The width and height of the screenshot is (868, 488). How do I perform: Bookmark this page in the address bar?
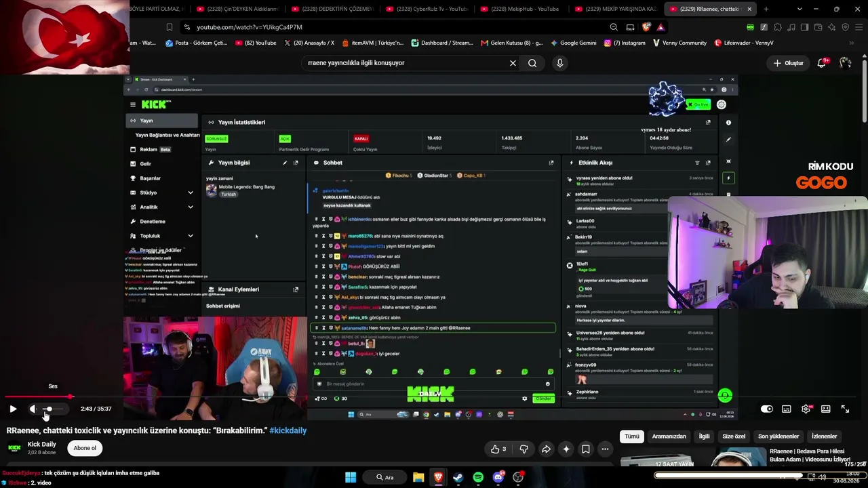click(x=170, y=27)
